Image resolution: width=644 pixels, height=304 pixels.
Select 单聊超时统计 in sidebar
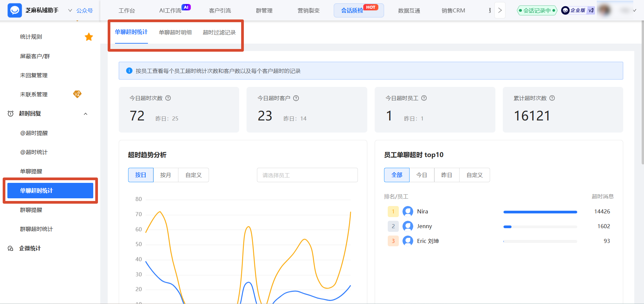[x=50, y=191]
